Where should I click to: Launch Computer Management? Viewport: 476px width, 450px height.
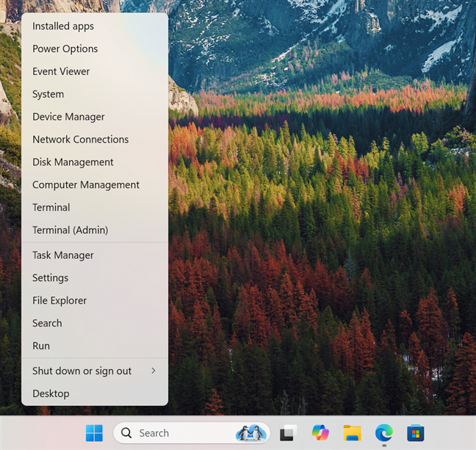(x=95, y=185)
